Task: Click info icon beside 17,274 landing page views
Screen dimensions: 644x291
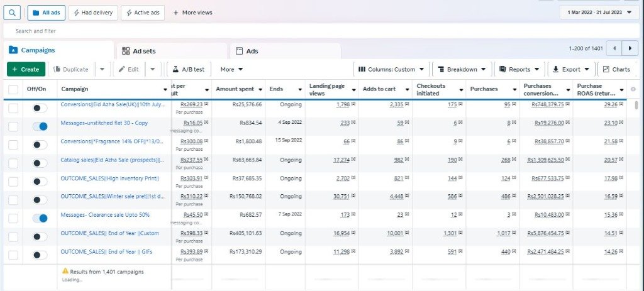Action: point(353,160)
